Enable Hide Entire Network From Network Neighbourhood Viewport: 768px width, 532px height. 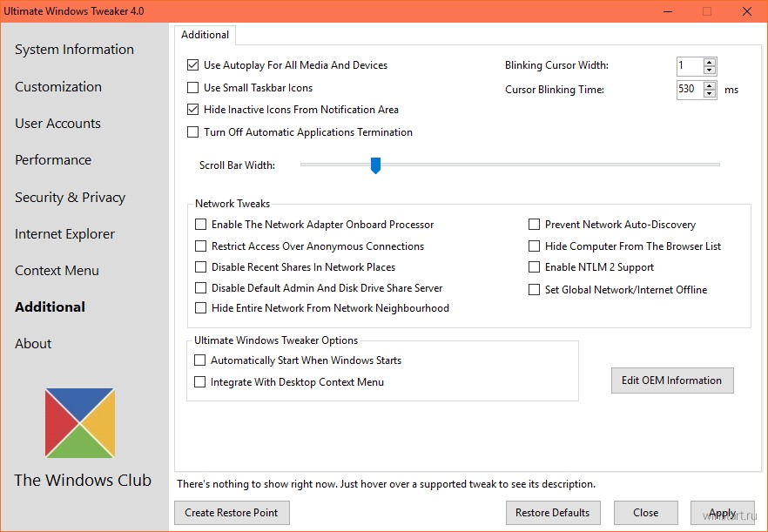coord(201,308)
